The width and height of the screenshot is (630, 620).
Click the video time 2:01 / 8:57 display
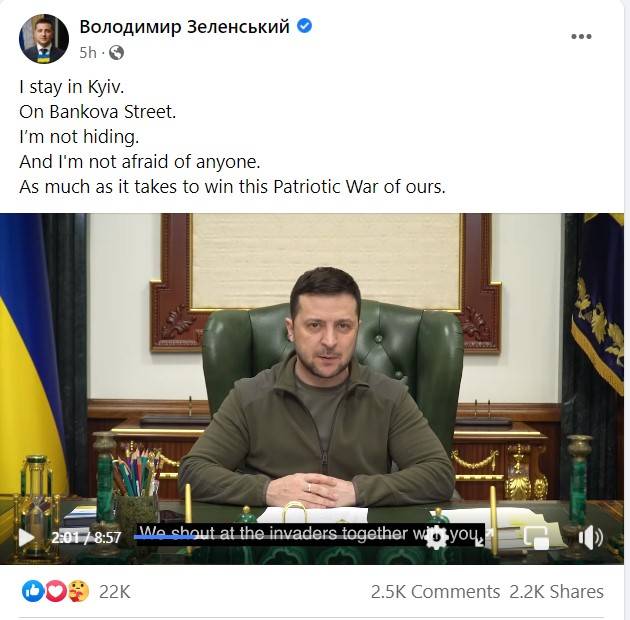[86, 538]
